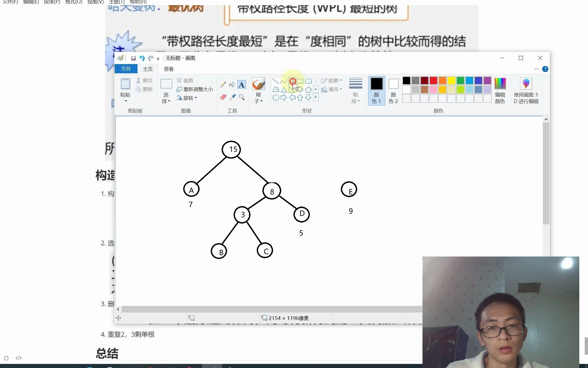Select the Color picker eyedropper tool
The image size is (588, 368).
click(x=232, y=97)
